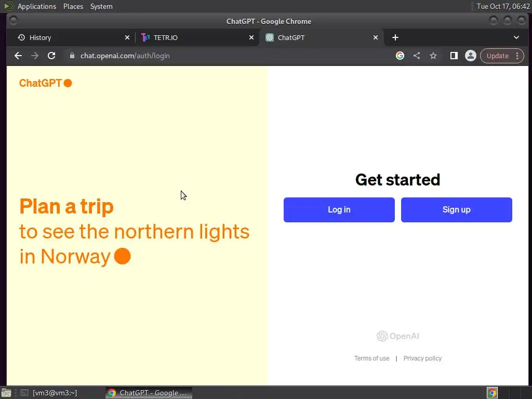
Task: Close the TETR.IO tab
Action: (x=251, y=37)
